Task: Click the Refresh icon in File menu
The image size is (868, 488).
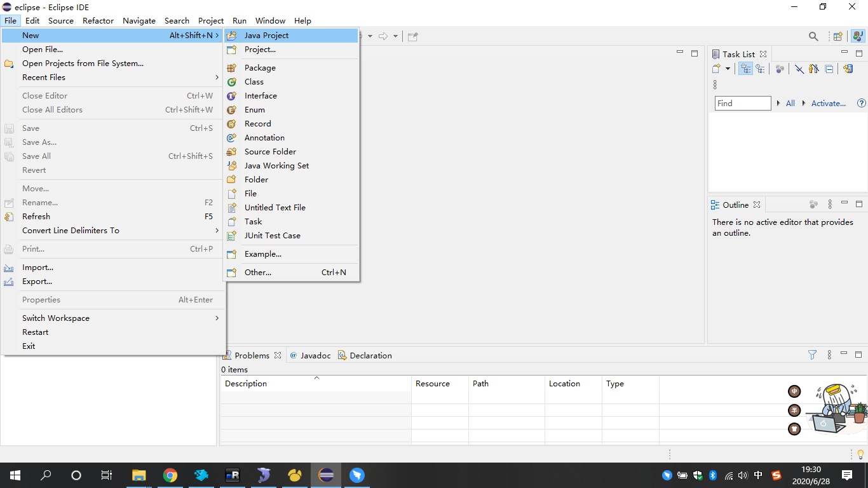Action: (9, 217)
